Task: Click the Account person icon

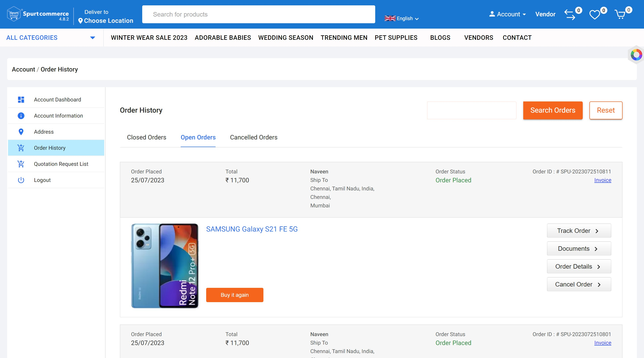Action: coord(492,14)
